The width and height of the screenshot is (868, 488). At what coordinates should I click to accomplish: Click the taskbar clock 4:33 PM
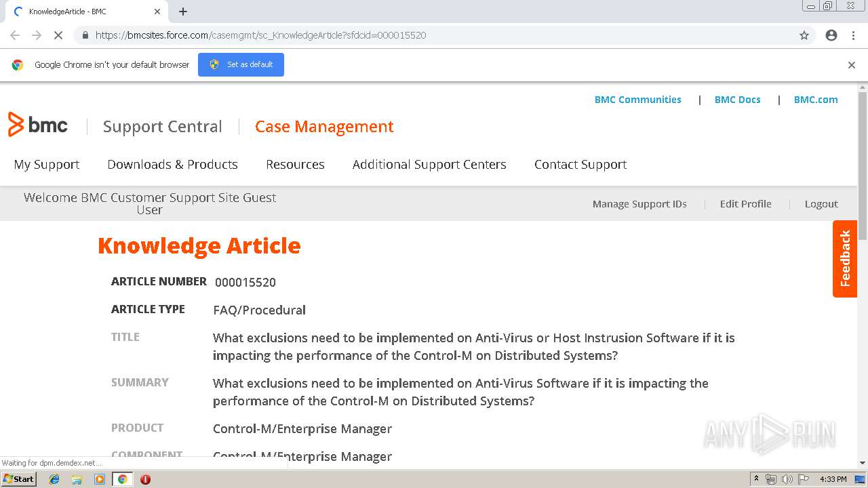click(833, 479)
